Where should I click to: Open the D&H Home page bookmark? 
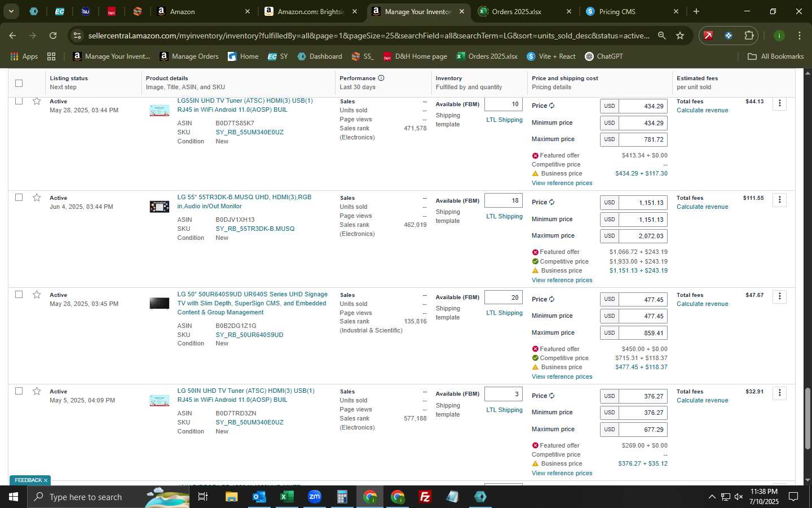pyautogui.click(x=415, y=56)
